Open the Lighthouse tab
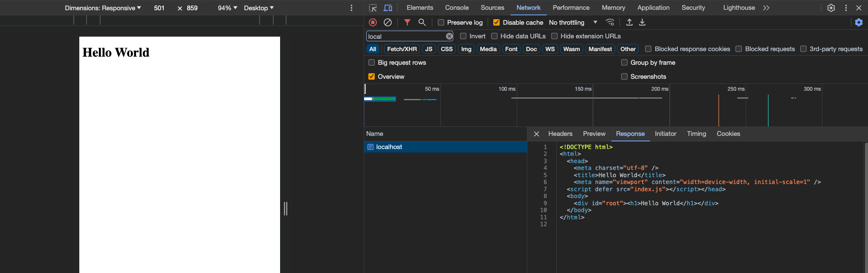Image resolution: width=868 pixels, height=273 pixels. (739, 8)
